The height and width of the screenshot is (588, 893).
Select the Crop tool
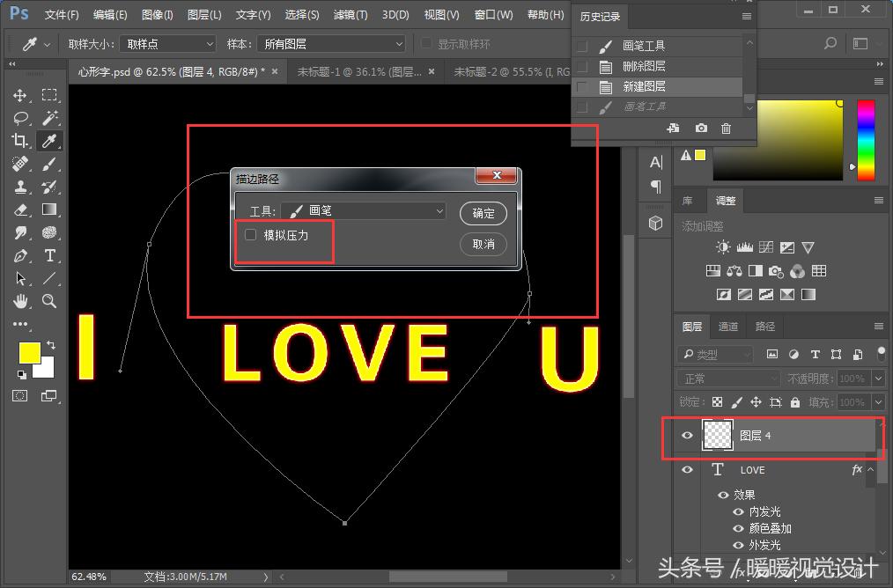click(x=21, y=141)
